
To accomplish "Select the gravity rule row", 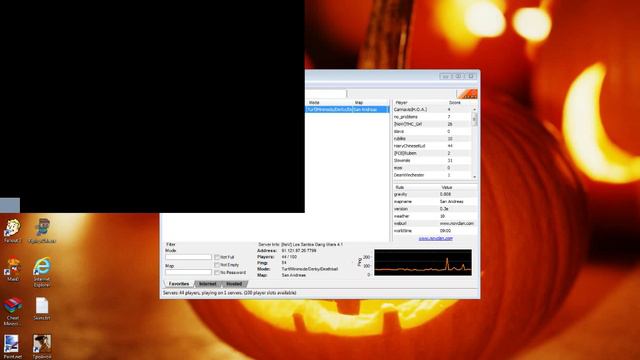I will pos(435,194).
